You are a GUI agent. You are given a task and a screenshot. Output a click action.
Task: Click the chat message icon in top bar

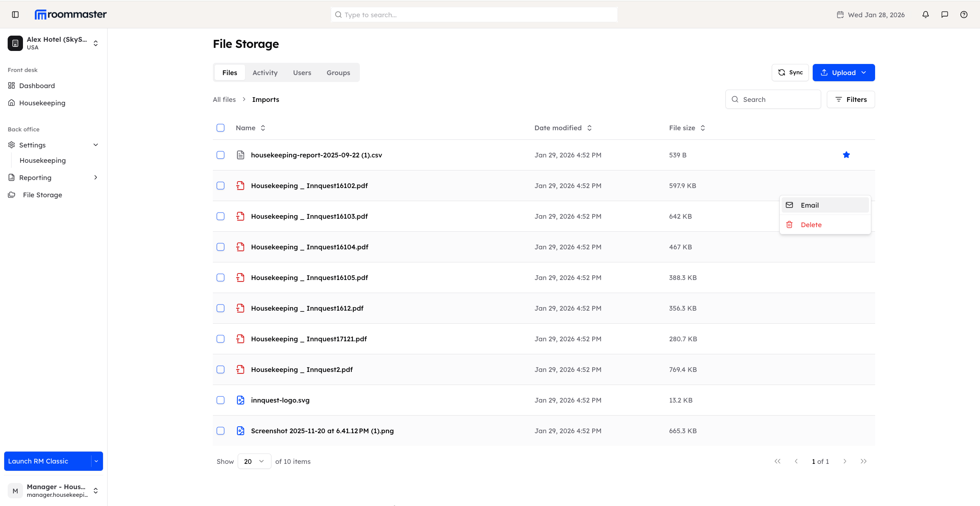coord(944,15)
